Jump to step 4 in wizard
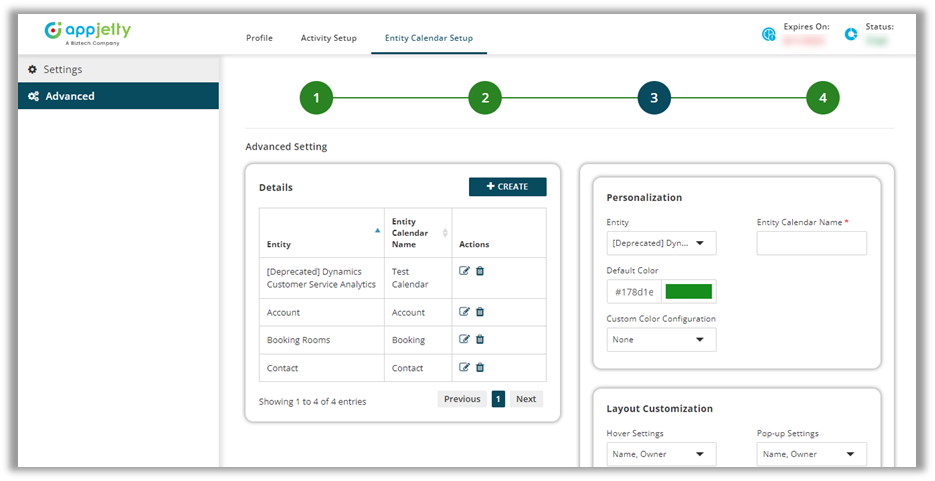 [822, 98]
